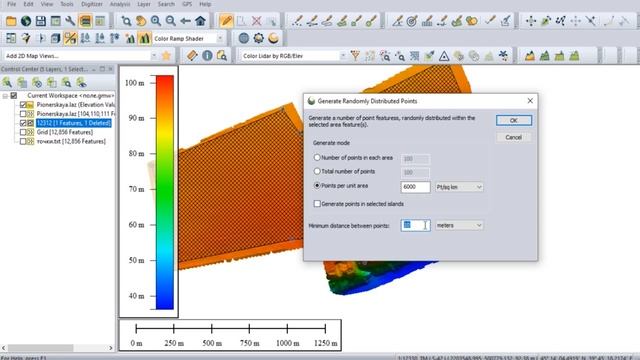Viewport: 640px width, 360px height.
Task: Close the Generate Randomly Distributed Points dialog
Action: coord(530,101)
